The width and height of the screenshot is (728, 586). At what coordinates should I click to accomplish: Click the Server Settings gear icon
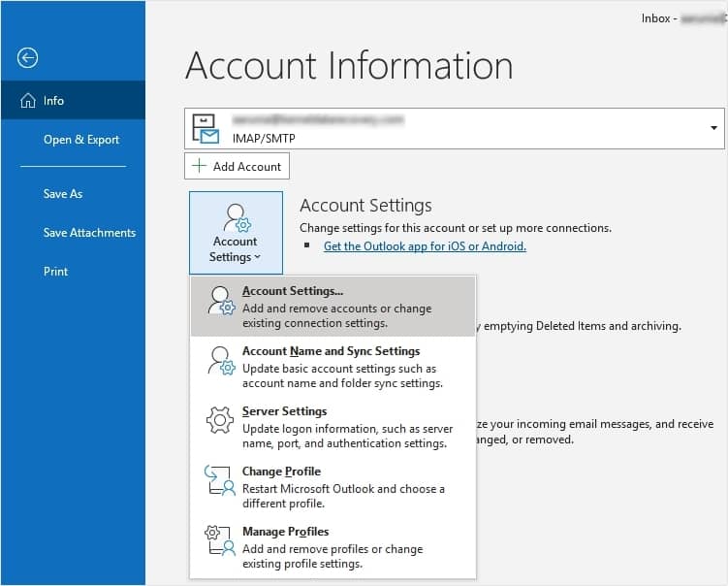(220, 420)
